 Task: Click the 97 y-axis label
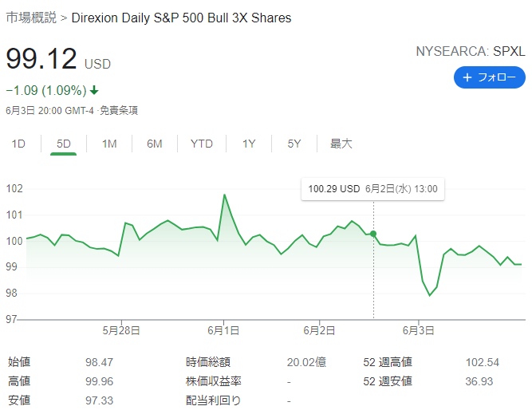(x=11, y=319)
